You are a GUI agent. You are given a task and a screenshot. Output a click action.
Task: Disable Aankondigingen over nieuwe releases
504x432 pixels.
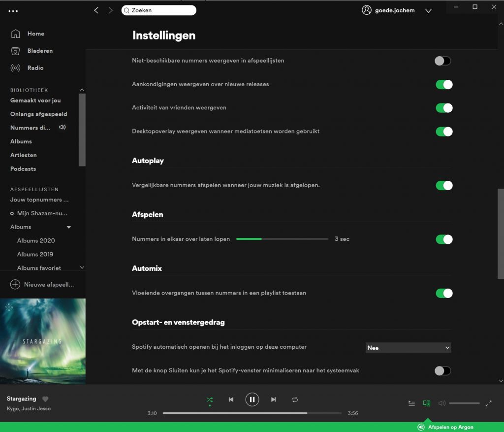[444, 85]
